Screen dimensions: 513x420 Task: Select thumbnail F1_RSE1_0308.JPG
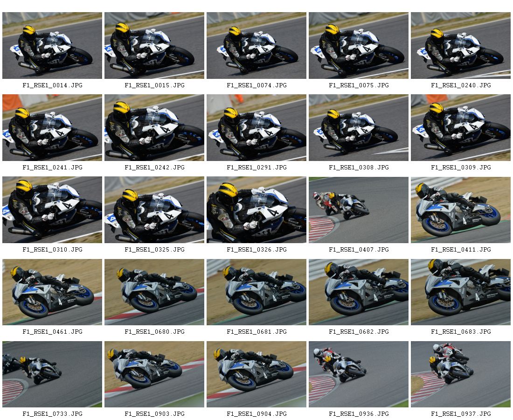(x=358, y=128)
